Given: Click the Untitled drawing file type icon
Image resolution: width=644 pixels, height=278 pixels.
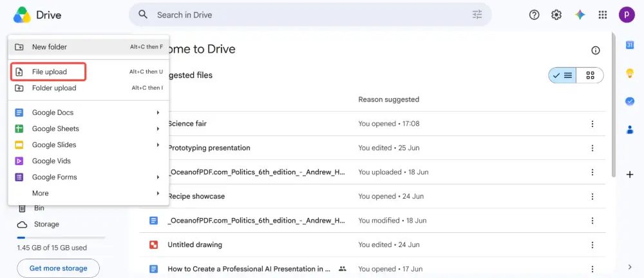Looking at the screenshot, I should 154,245.
